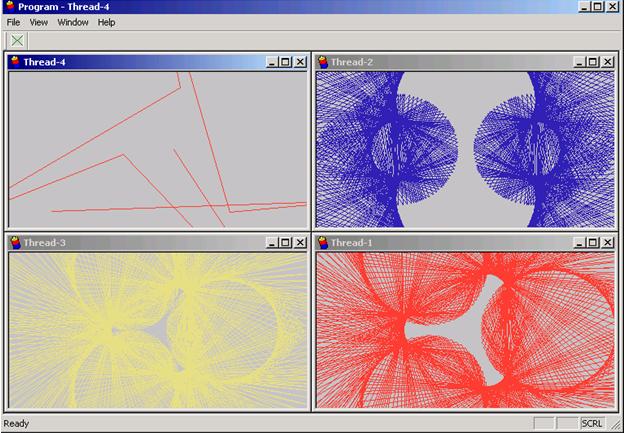The width and height of the screenshot is (625, 433).
Task: Click the green X toolbar button
Action: (17, 40)
